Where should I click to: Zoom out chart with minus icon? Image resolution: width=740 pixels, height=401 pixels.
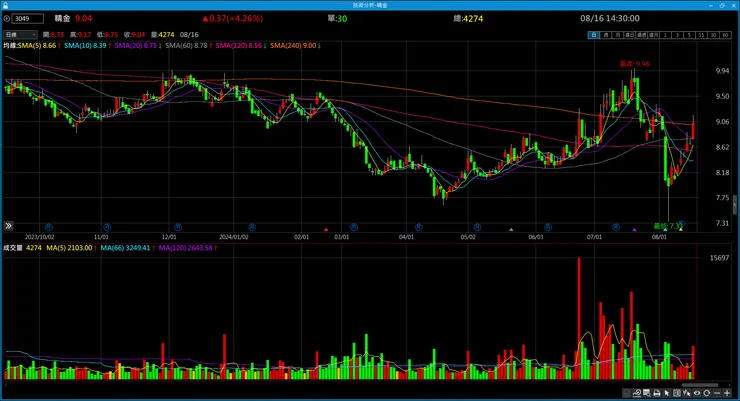tap(717, 393)
